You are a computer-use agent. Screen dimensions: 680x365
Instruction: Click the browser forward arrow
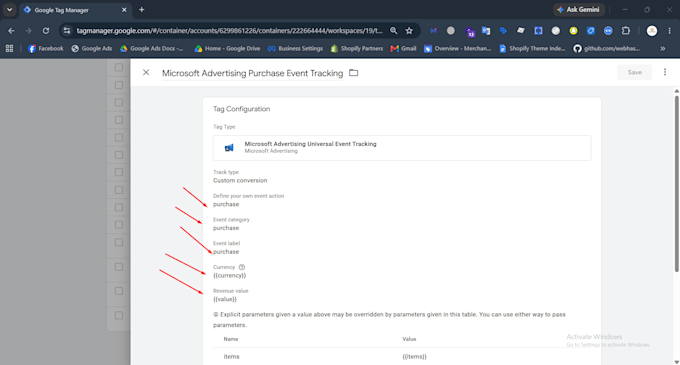pos(28,31)
